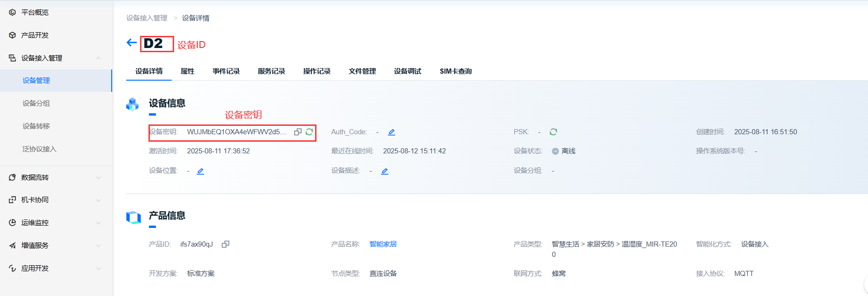The width and height of the screenshot is (868, 296).
Task: Edit the Auth_Code field
Action: pyautogui.click(x=391, y=132)
